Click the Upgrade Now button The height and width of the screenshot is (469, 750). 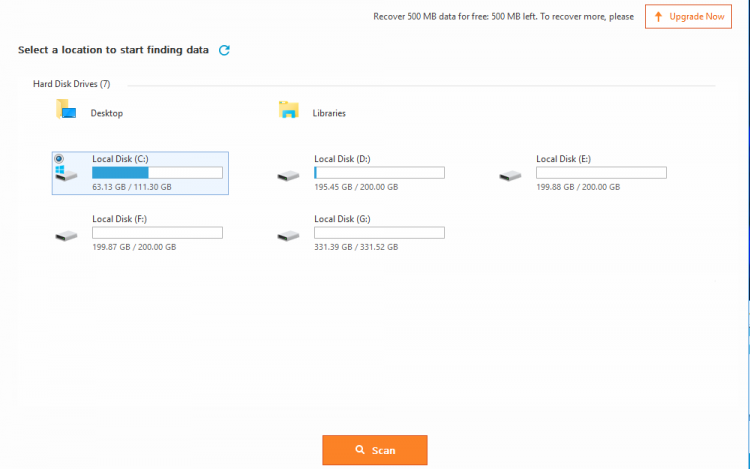pos(688,17)
